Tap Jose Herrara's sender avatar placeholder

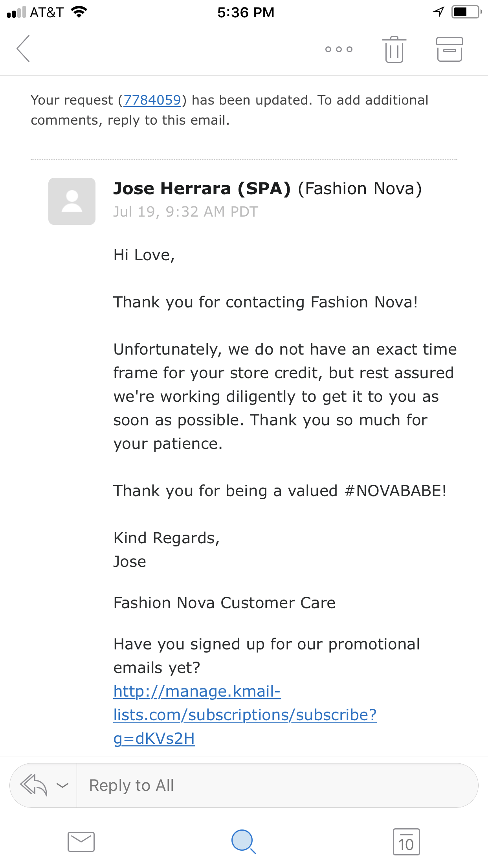click(72, 201)
